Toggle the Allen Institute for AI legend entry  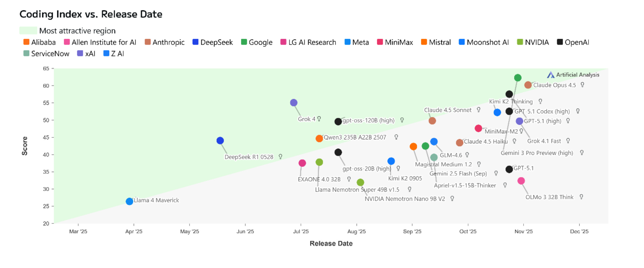tap(100, 42)
